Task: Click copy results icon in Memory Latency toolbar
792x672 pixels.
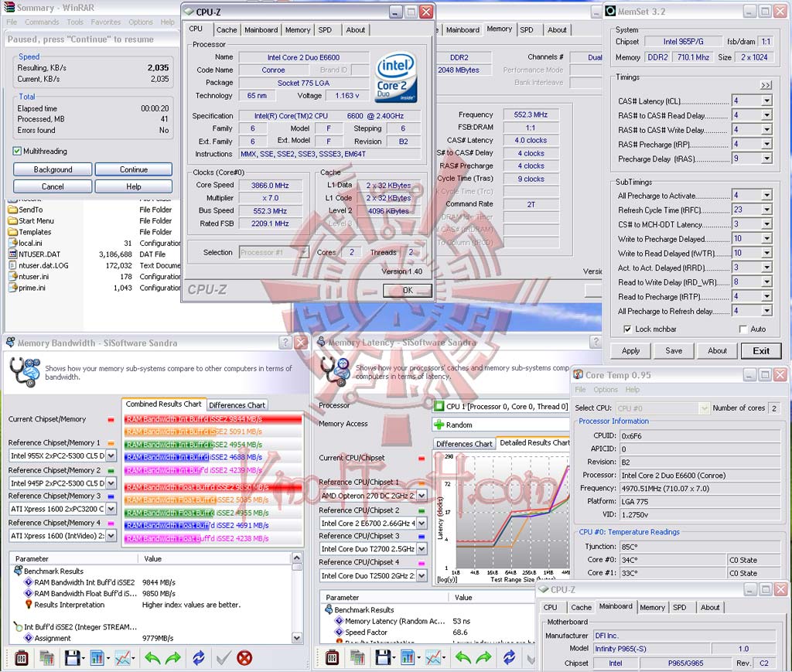Action: 357,658
